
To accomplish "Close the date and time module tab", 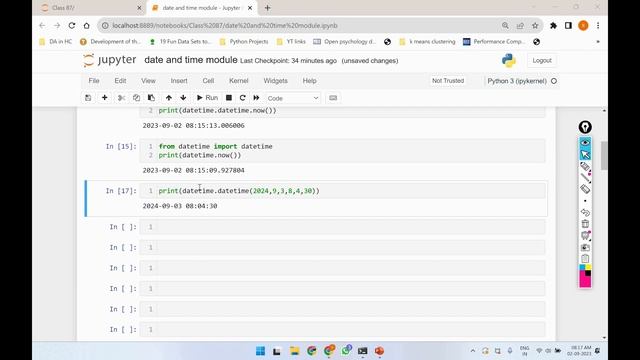I will click(250, 8).
